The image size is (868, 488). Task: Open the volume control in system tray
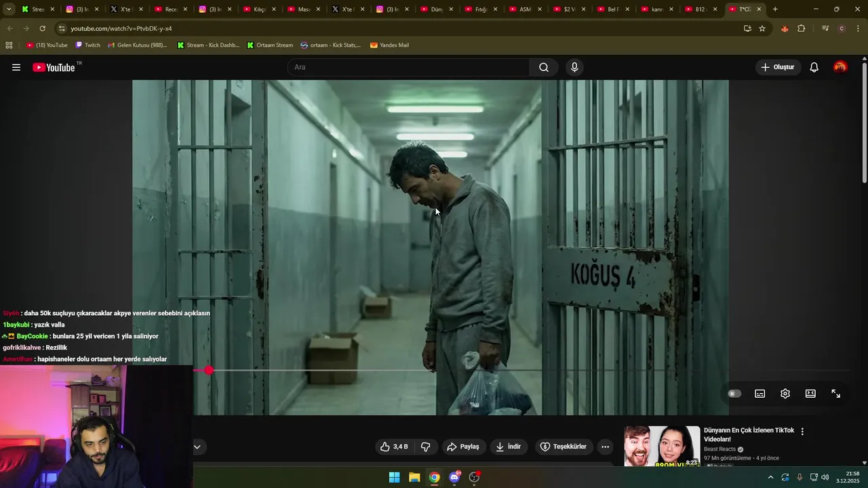tap(825, 477)
